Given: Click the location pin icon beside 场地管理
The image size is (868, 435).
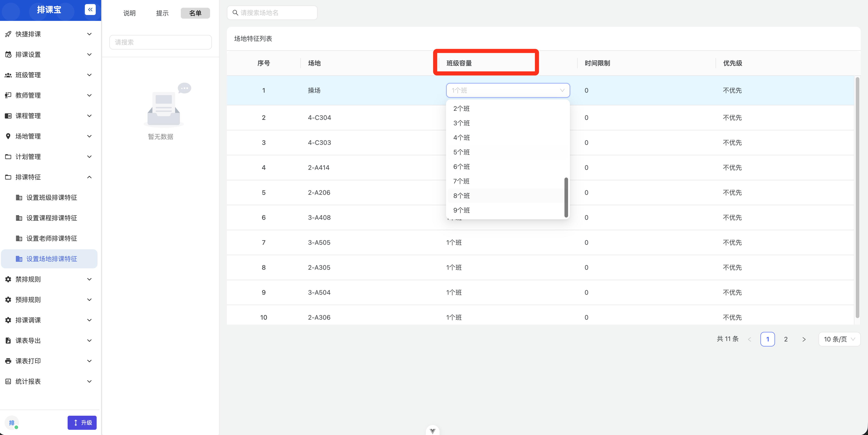Looking at the screenshot, I should pos(8,136).
